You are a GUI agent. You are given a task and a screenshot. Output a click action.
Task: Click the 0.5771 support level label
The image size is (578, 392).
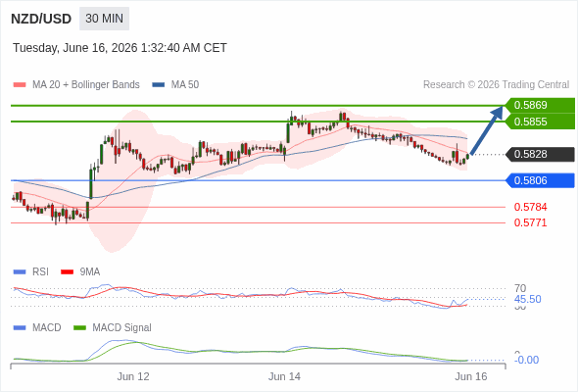click(530, 222)
